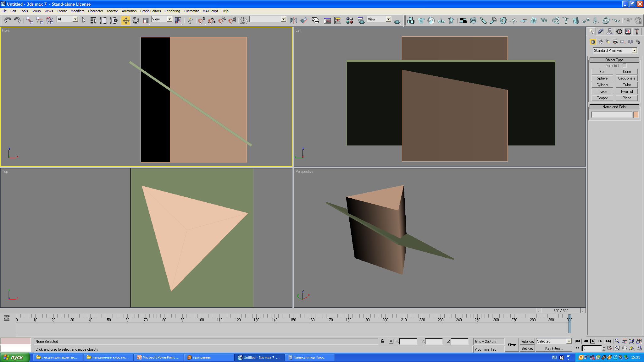This screenshot has width=644, height=362.
Task: Open the Rendering menu
Action: click(x=172, y=11)
